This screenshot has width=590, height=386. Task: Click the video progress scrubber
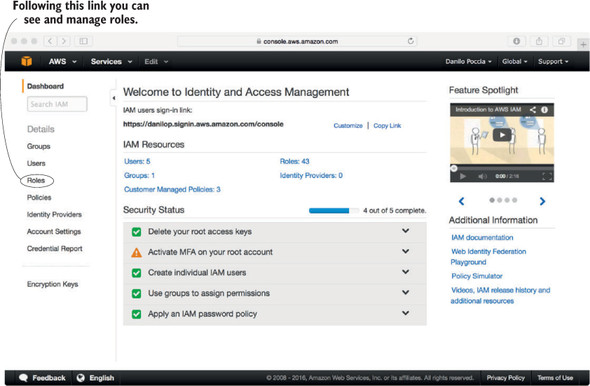point(454,168)
